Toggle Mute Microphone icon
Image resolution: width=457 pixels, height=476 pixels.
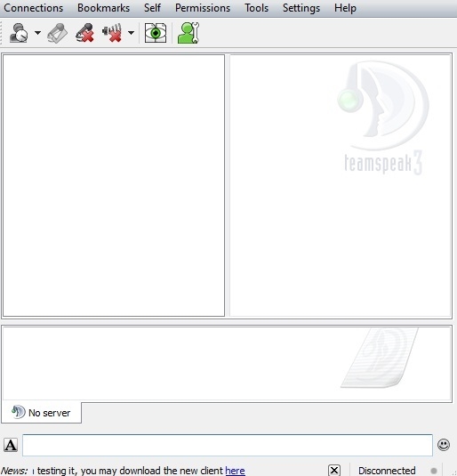(x=84, y=33)
